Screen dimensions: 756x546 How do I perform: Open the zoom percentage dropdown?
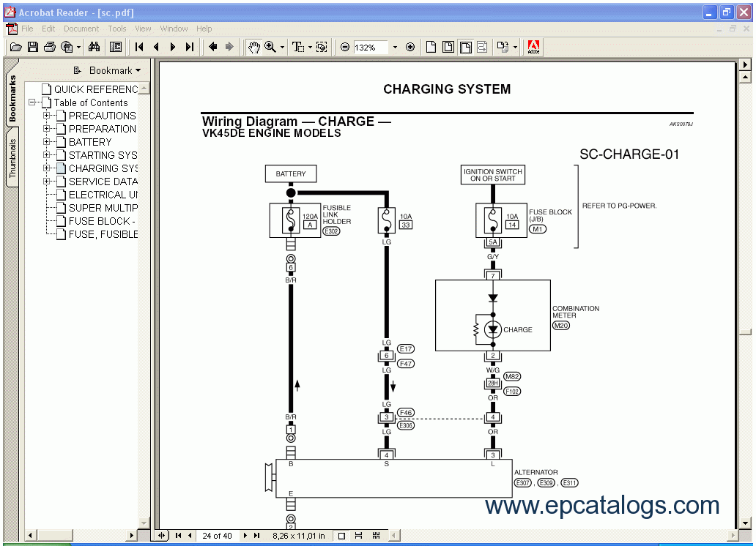395,47
